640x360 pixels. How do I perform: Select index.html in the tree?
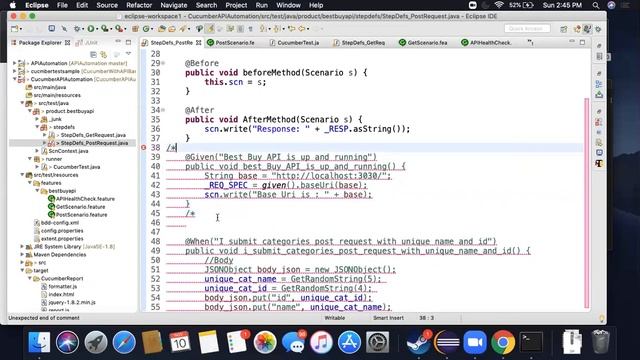pos(61,294)
